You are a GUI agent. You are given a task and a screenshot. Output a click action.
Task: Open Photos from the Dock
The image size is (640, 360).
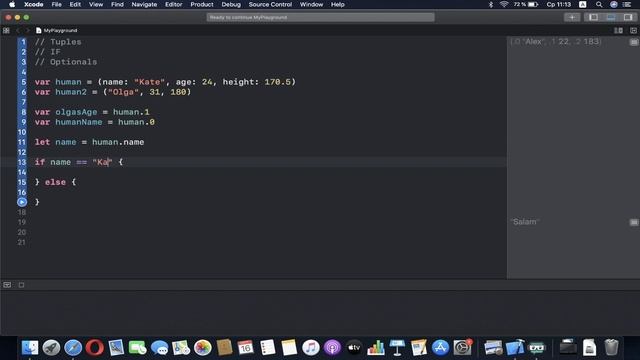pos(202,348)
